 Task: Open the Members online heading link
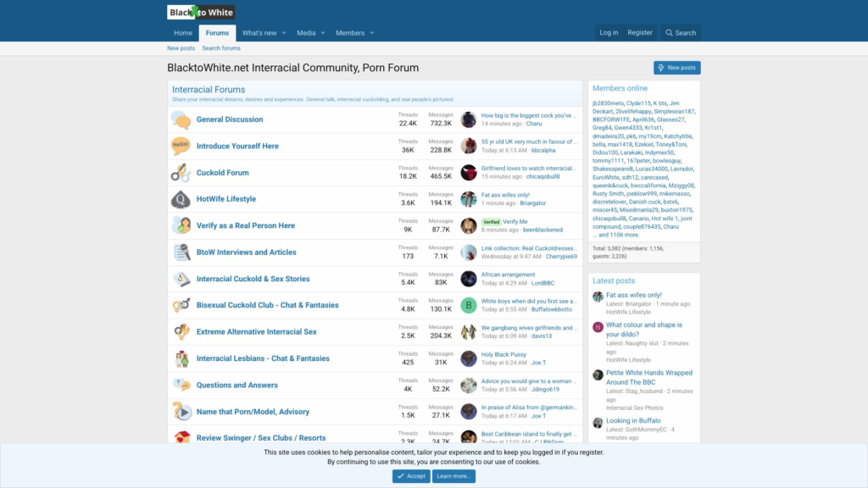click(x=620, y=88)
